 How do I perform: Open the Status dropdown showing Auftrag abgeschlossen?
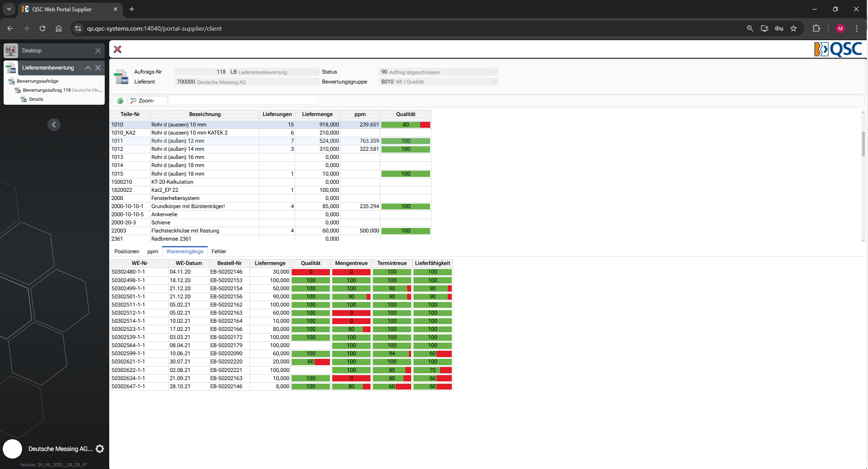coord(439,72)
